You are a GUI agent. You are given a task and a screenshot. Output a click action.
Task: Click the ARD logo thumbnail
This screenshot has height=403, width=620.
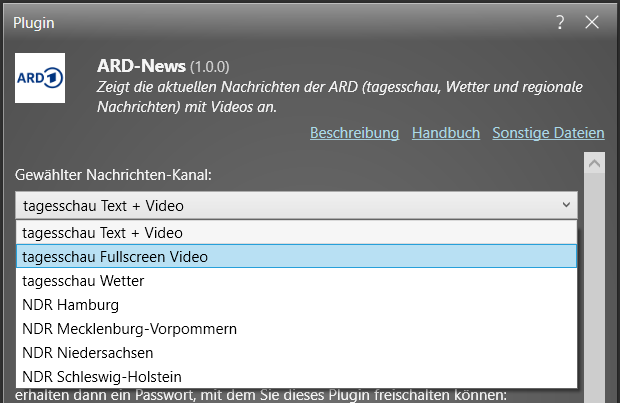point(40,78)
